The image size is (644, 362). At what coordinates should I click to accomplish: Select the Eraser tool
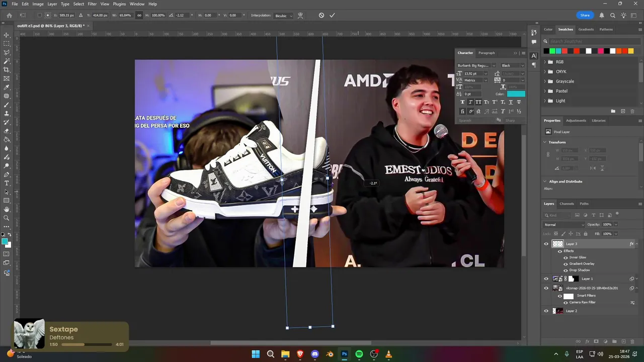[x=7, y=131]
